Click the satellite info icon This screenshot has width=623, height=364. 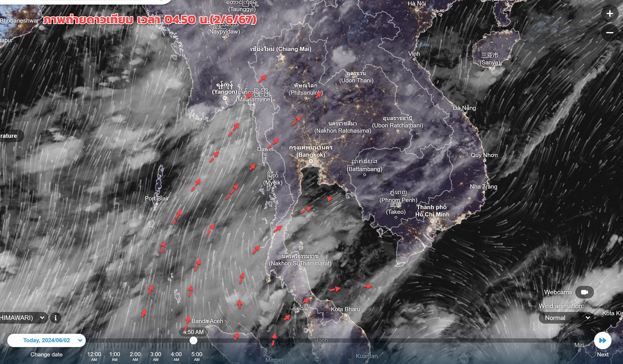(55, 318)
